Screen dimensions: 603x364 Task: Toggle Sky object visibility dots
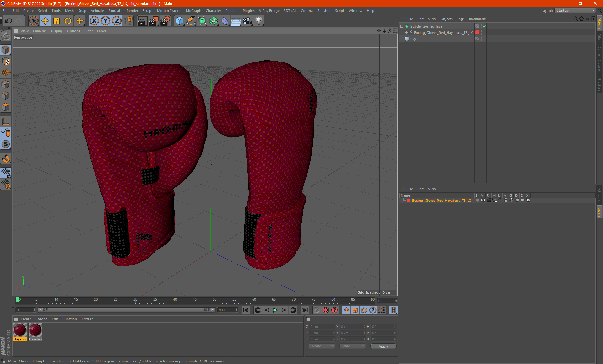tap(481, 39)
